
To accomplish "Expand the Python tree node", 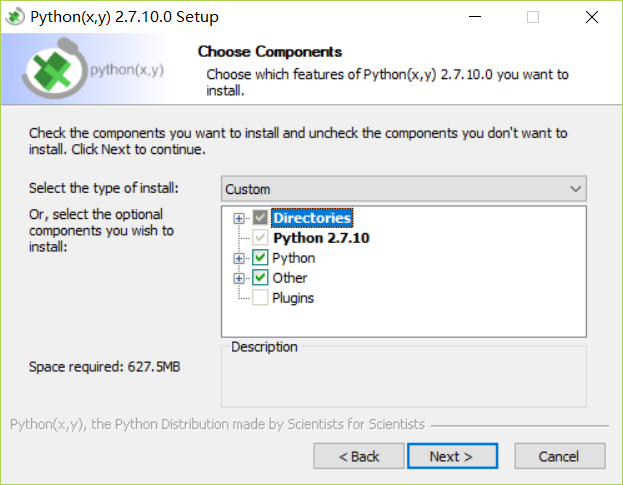I will coord(239,258).
